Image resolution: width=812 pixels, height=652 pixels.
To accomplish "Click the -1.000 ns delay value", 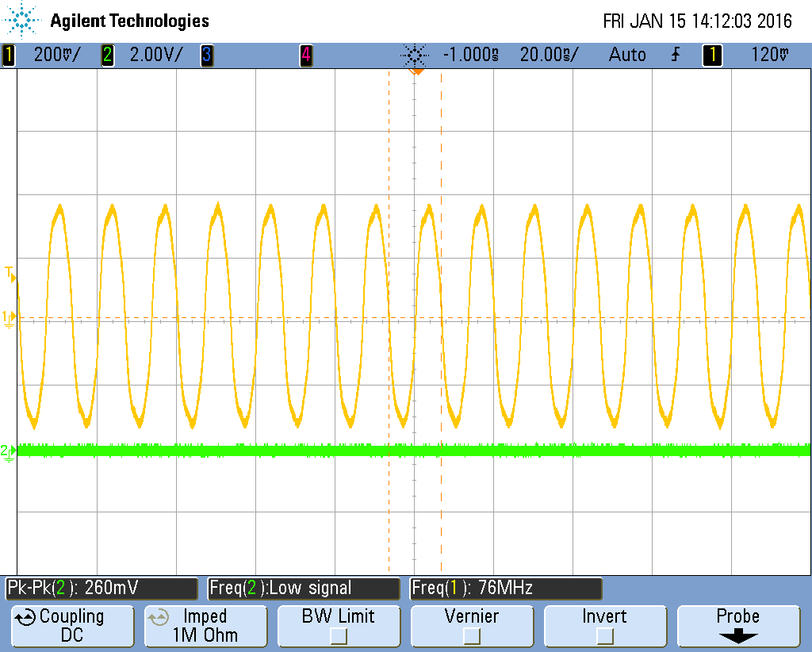I will (x=471, y=55).
